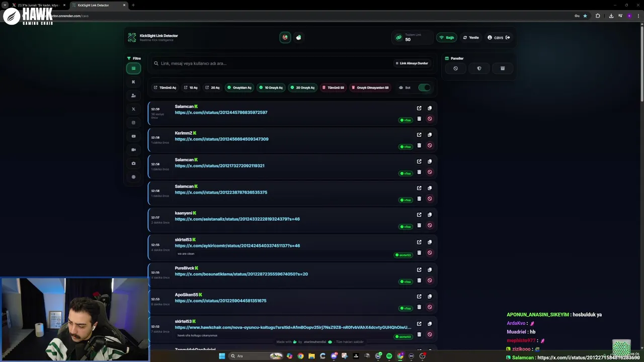
Task: Copy skirtel53 hawkchair link
Action: [x=430, y=324]
